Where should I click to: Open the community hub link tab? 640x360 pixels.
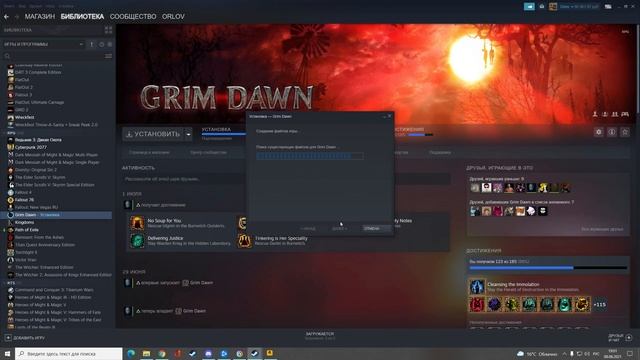click(208, 152)
